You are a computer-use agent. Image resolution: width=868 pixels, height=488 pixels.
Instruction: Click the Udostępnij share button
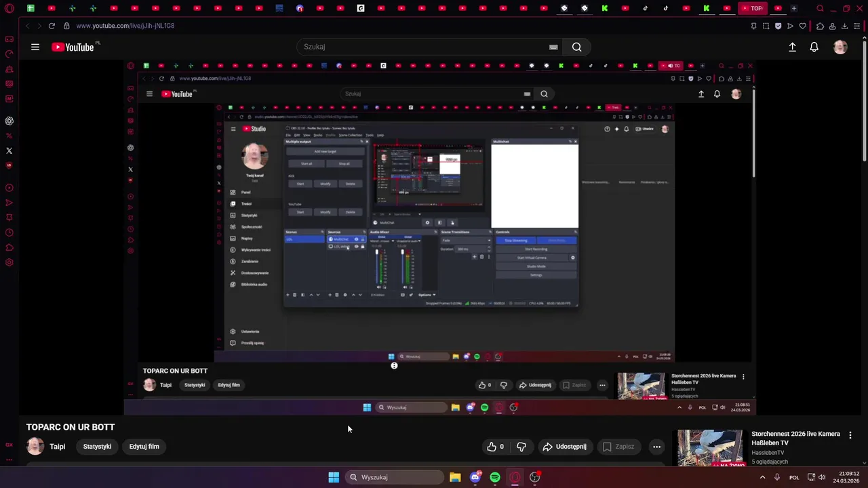click(564, 447)
